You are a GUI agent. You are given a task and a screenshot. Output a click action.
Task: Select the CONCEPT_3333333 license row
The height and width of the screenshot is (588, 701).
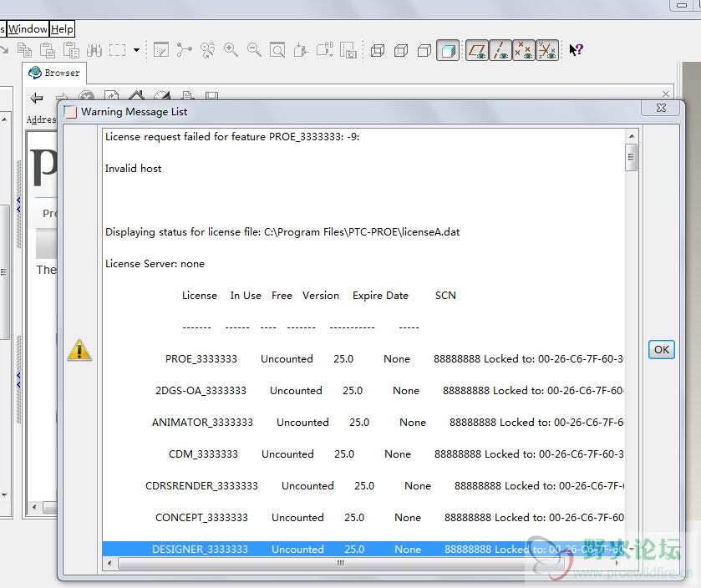[363, 517]
